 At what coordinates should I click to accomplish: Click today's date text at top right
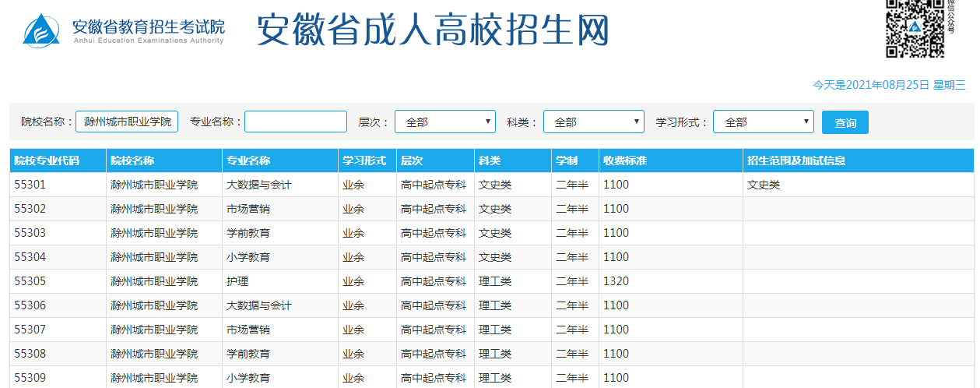point(889,85)
